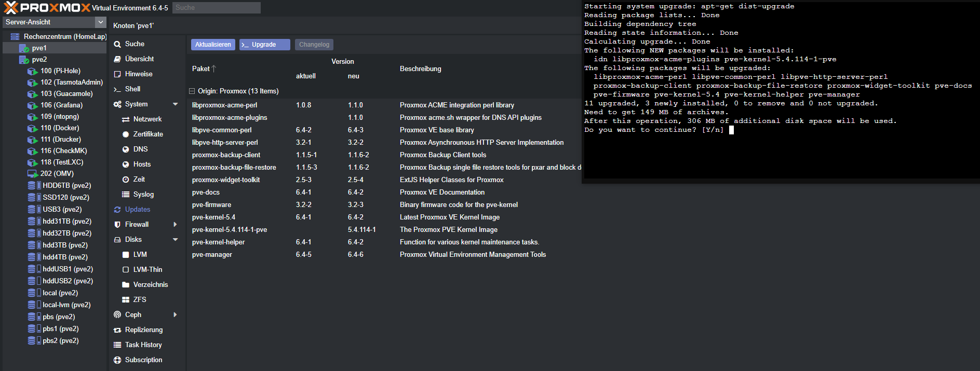Select the pve-manager package row
Image resolution: width=980 pixels, height=371 pixels.
[384, 255]
